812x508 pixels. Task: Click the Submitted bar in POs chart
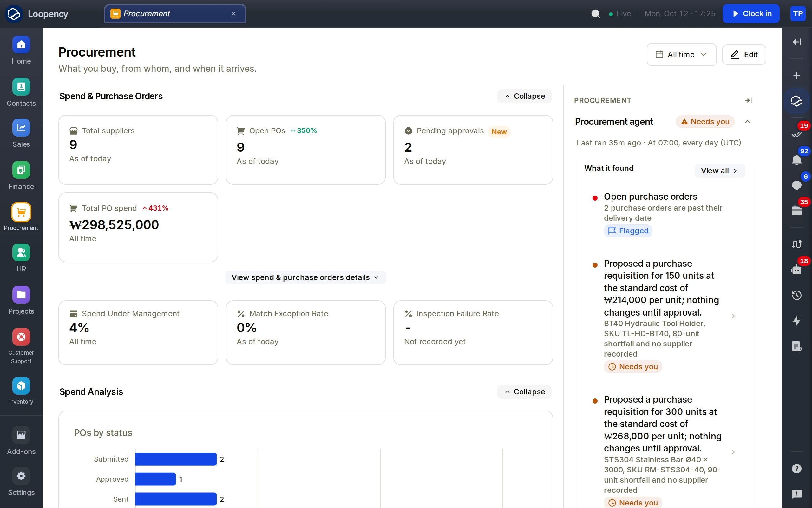[176, 459]
